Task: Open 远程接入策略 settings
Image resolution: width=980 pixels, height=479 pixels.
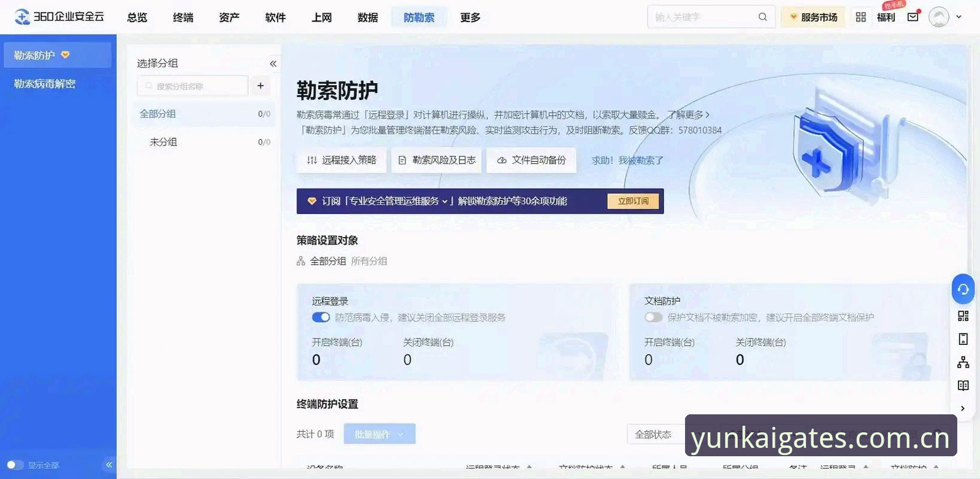Action: coord(342,160)
